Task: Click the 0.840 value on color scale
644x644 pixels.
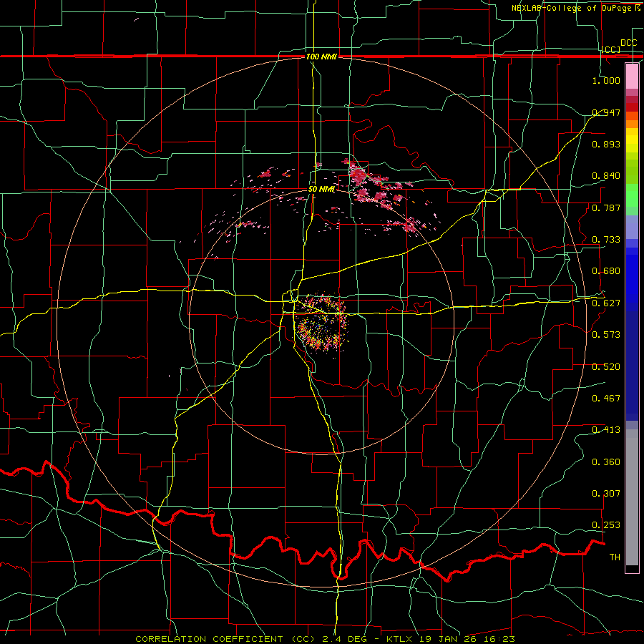Action: pyautogui.click(x=606, y=176)
